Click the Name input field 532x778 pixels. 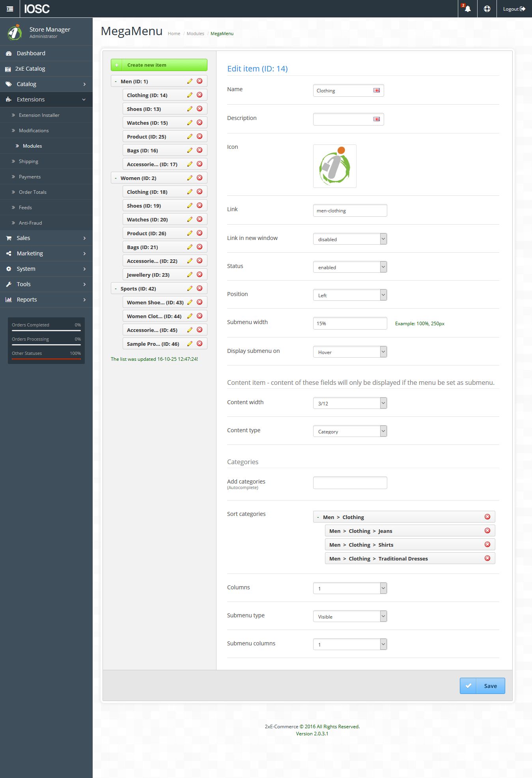[349, 90]
